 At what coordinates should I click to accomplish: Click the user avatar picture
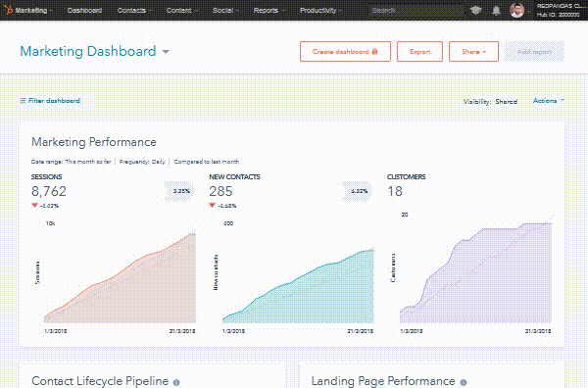click(x=516, y=10)
